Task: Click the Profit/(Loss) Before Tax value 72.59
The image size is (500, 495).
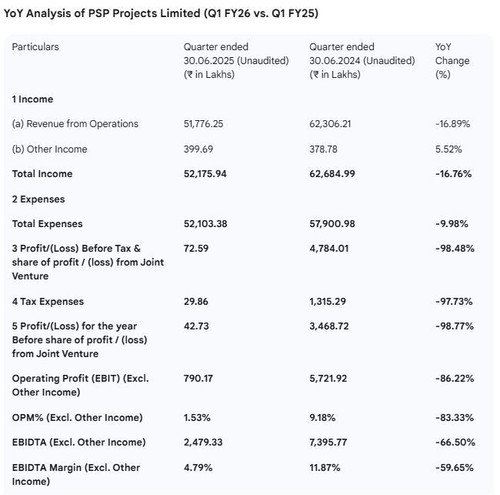Action: pos(196,248)
